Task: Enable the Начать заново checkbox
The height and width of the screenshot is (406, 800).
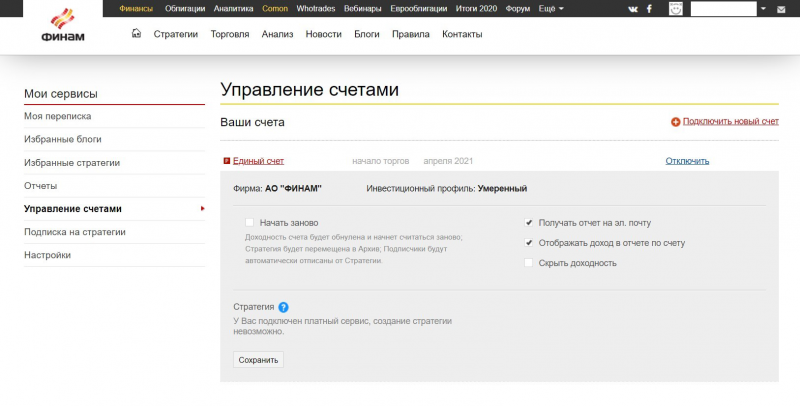Action: point(249,223)
